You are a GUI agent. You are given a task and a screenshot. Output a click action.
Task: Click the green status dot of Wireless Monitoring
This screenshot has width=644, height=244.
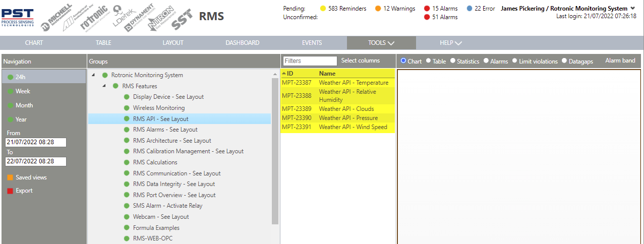(x=127, y=108)
